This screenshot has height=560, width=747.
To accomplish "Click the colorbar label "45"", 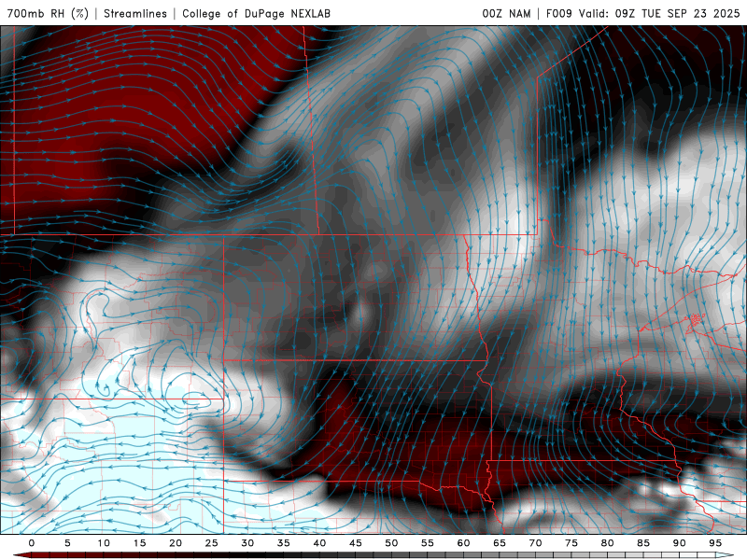I will tap(356, 543).
